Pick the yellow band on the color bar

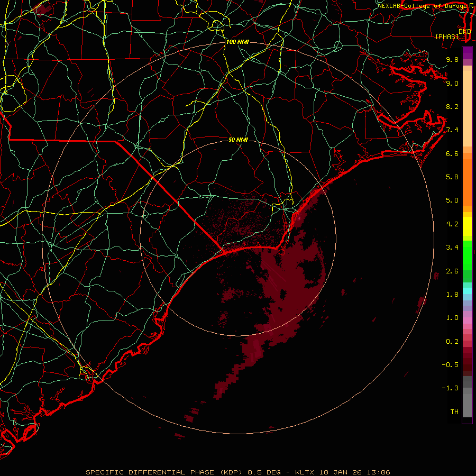tap(467, 226)
